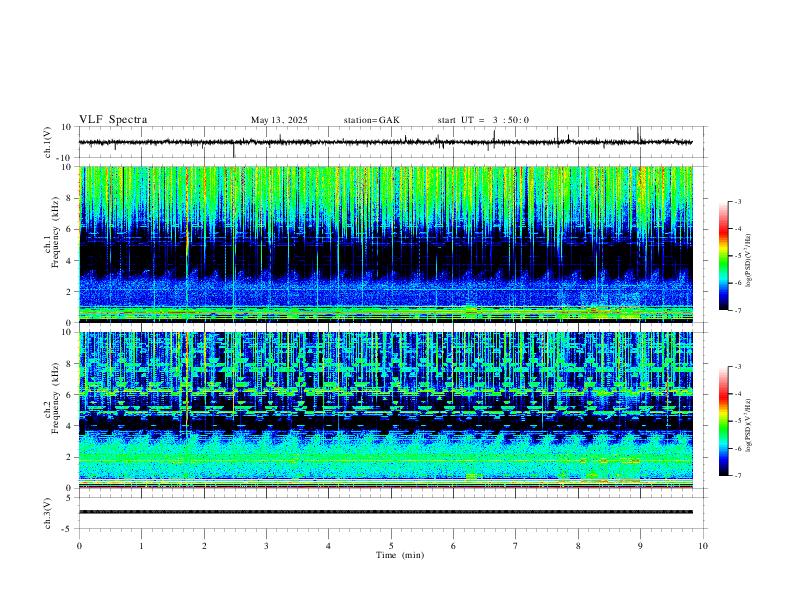Click "-7" on the upper colorbar scale
The height and width of the screenshot is (612, 792).
(738, 310)
